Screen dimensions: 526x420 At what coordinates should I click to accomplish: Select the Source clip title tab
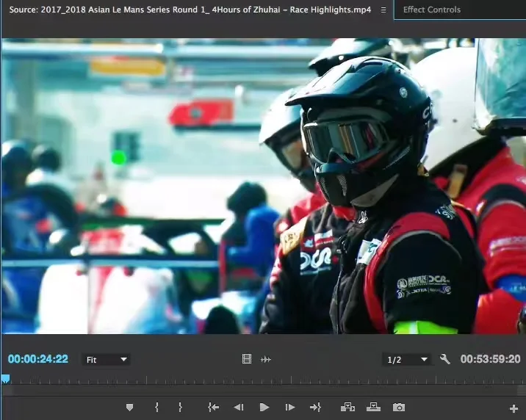tap(190, 10)
